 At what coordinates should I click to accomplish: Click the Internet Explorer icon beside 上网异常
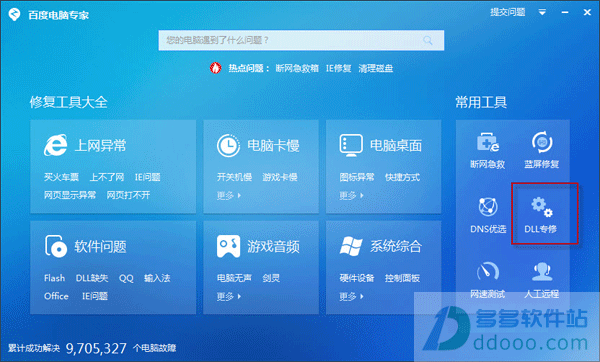56,145
